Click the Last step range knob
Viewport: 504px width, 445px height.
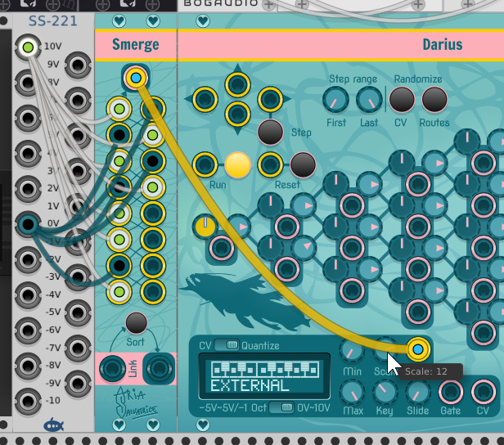369,100
